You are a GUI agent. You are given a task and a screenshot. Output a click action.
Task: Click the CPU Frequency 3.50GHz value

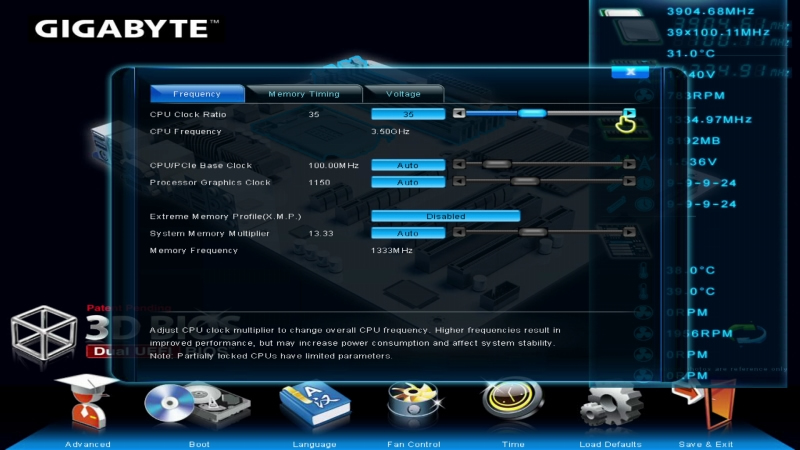[390, 131]
